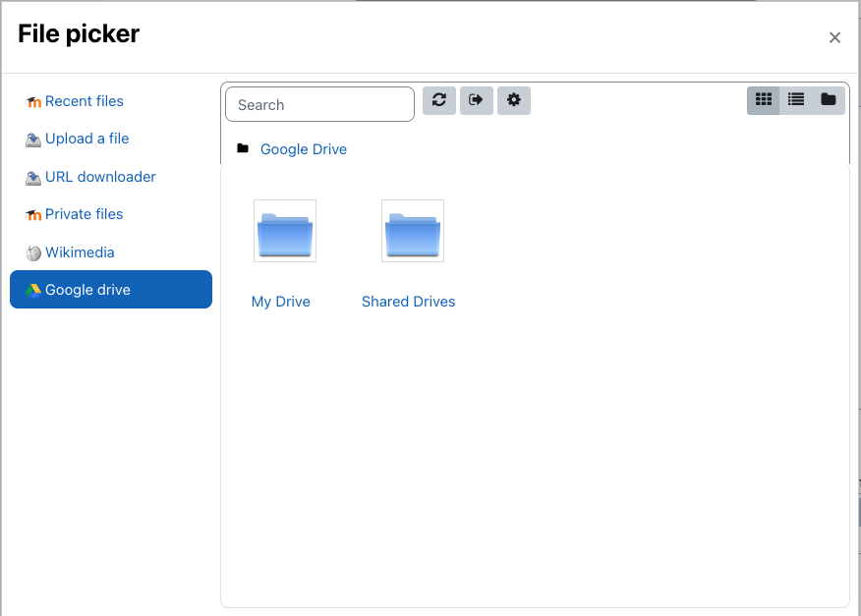Screen dimensions: 861x616
Task: Switch to list details view
Action: 796,100
